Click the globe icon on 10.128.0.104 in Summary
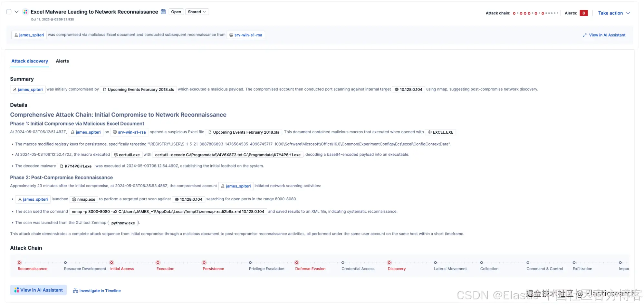Screen dimensions: 644x306 click(x=397, y=90)
